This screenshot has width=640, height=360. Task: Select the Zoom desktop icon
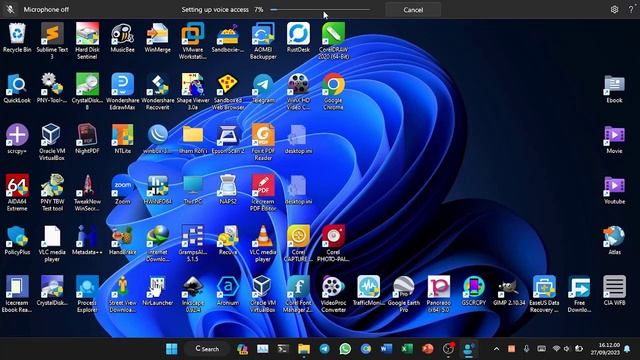(x=122, y=190)
